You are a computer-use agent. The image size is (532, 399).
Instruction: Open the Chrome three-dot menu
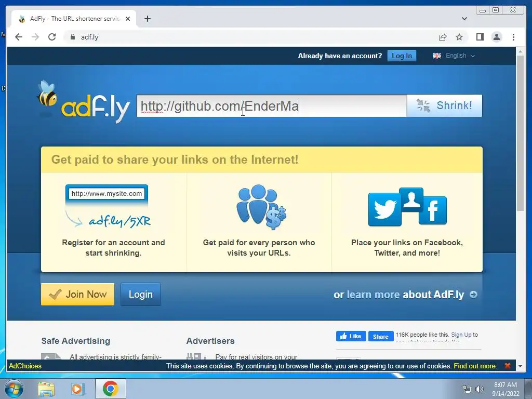tap(513, 37)
